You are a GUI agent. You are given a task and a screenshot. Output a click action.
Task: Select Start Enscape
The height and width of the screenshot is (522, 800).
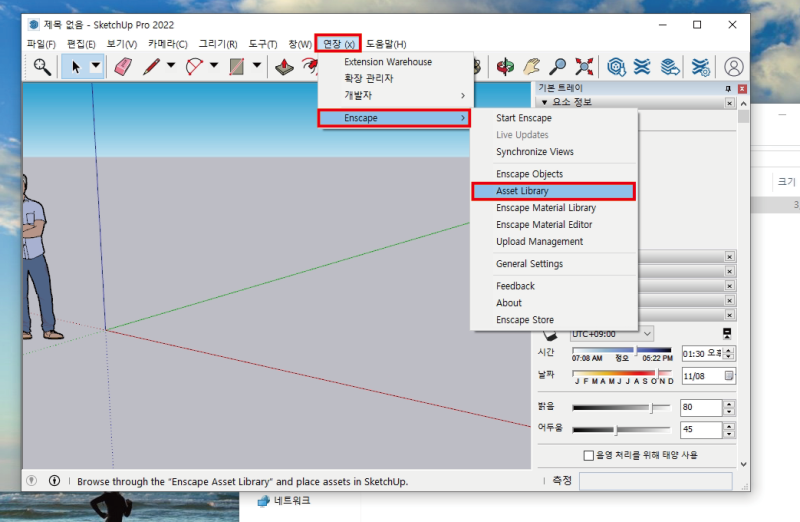point(554,118)
